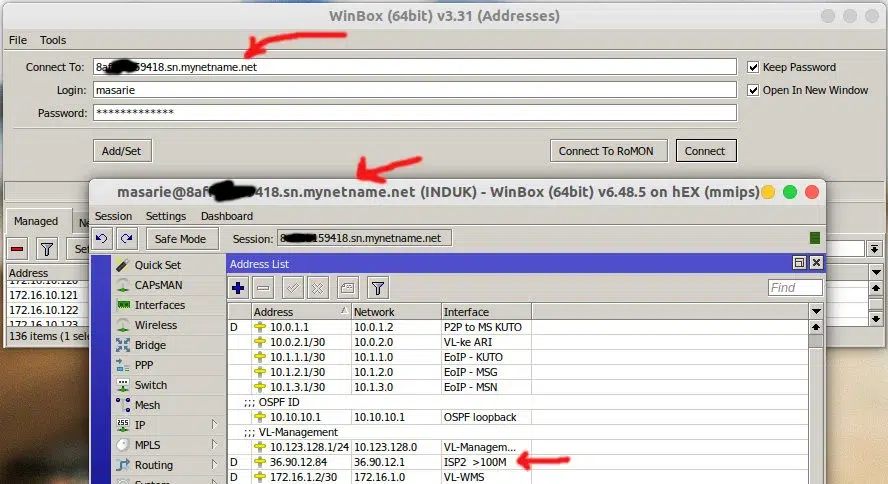Select address row 10.0.1.1
Image resolution: width=888 pixels, height=484 pixels.
click(x=518, y=327)
